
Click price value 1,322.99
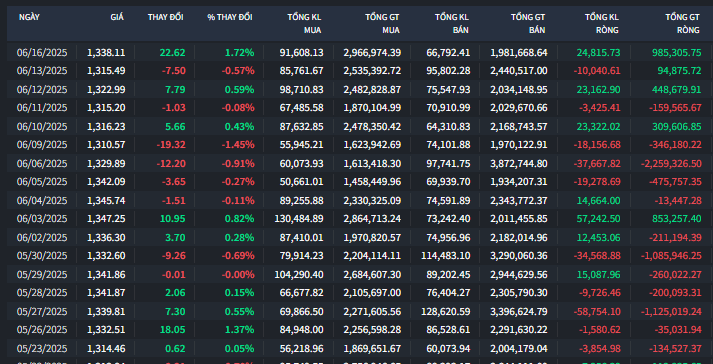(106, 89)
